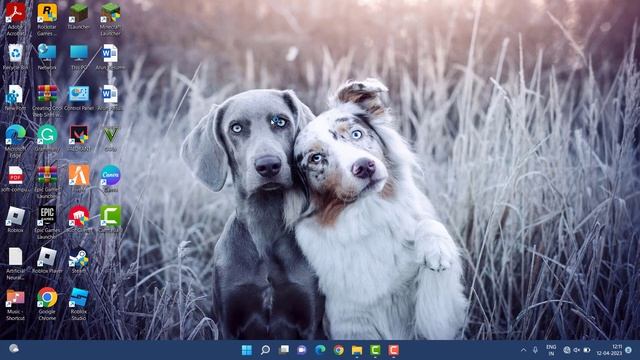
Task: Click the microphone tray icon
Action: tap(535, 350)
